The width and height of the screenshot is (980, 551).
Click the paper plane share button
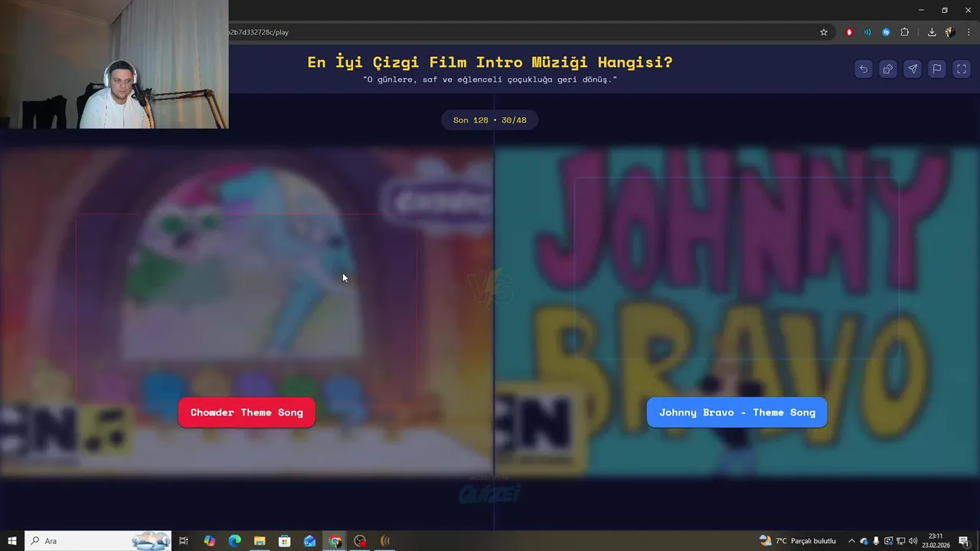point(913,69)
